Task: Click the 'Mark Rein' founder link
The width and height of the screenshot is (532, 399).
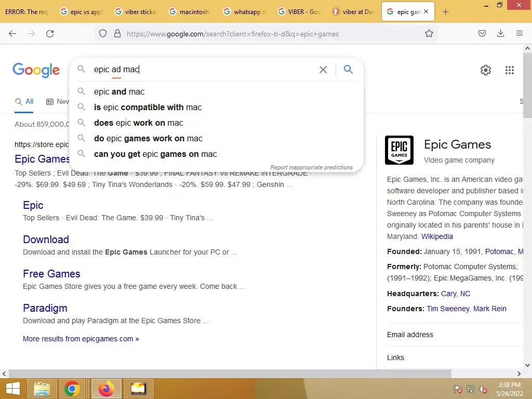Action: coord(489,309)
